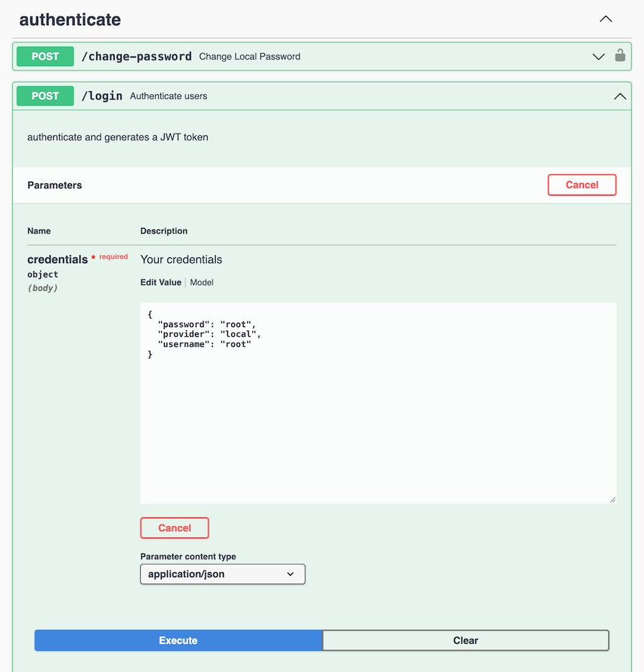Click the lock icon on /change-password
Image resolution: width=644 pixels, height=672 pixels.
tap(620, 56)
